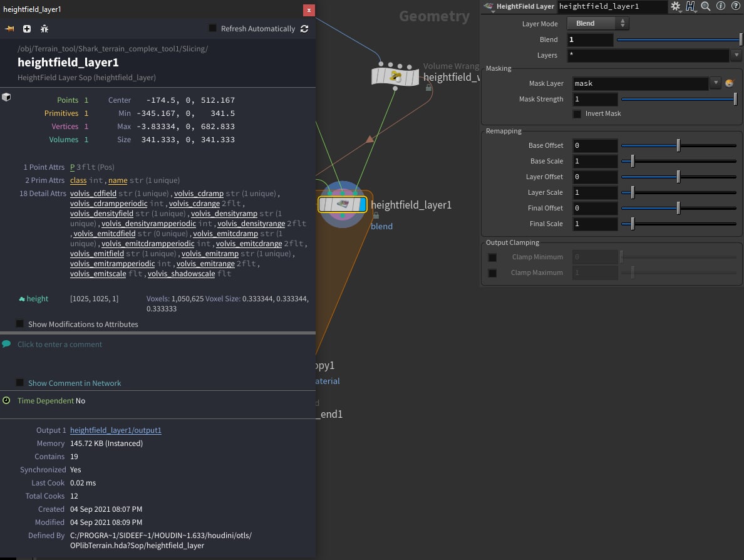Click the lock flag under Volume Wrangle label
This screenshot has width=744, height=560.
[x=428, y=88]
